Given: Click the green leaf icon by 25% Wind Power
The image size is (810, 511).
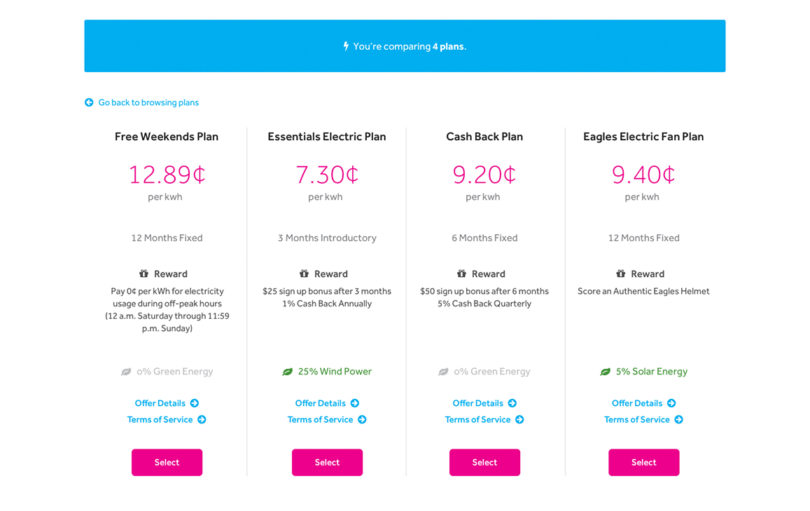Looking at the screenshot, I should [288, 371].
